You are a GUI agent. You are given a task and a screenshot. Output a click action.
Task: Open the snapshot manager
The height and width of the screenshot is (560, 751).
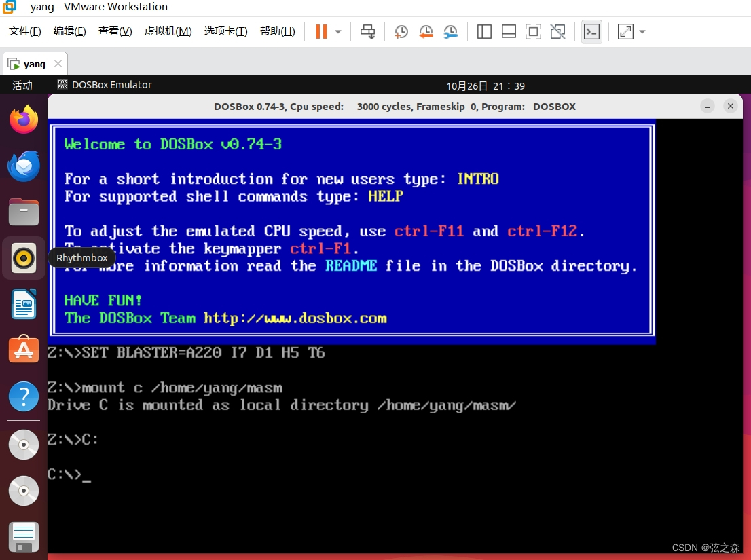(451, 32)
